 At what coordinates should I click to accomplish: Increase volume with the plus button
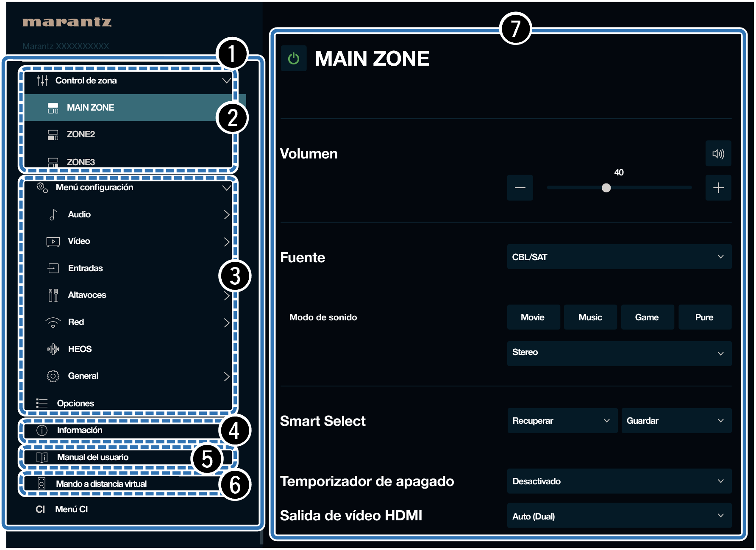[x=718, y=188]
